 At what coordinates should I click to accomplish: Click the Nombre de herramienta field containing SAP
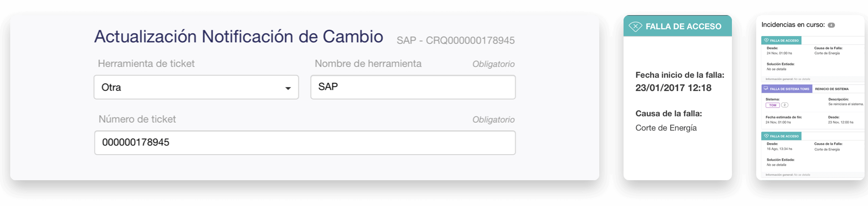[413, 87]
